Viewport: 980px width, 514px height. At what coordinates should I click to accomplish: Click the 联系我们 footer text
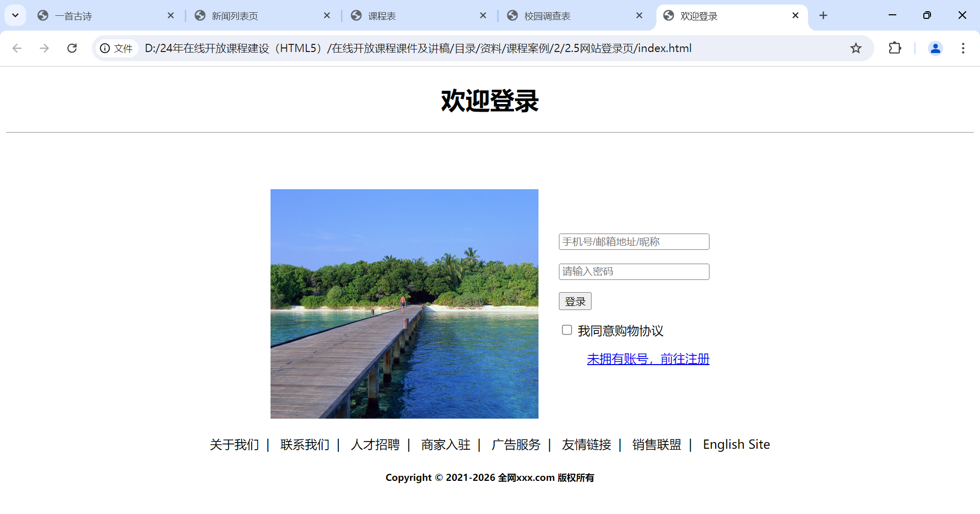point(305,445)
